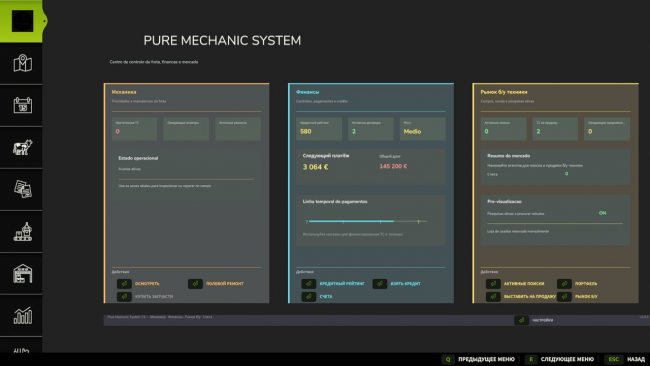Click СЛЕДУЮЩЕЕ МЕНЮ at bottom
Viewport: 650px width, 366px height.
[567, 359]
